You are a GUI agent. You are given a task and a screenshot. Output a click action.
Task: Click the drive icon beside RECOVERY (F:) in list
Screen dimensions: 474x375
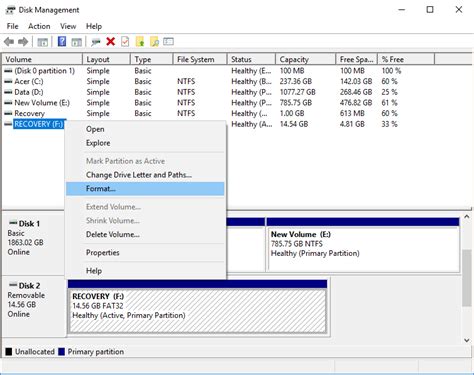point(8,124)
